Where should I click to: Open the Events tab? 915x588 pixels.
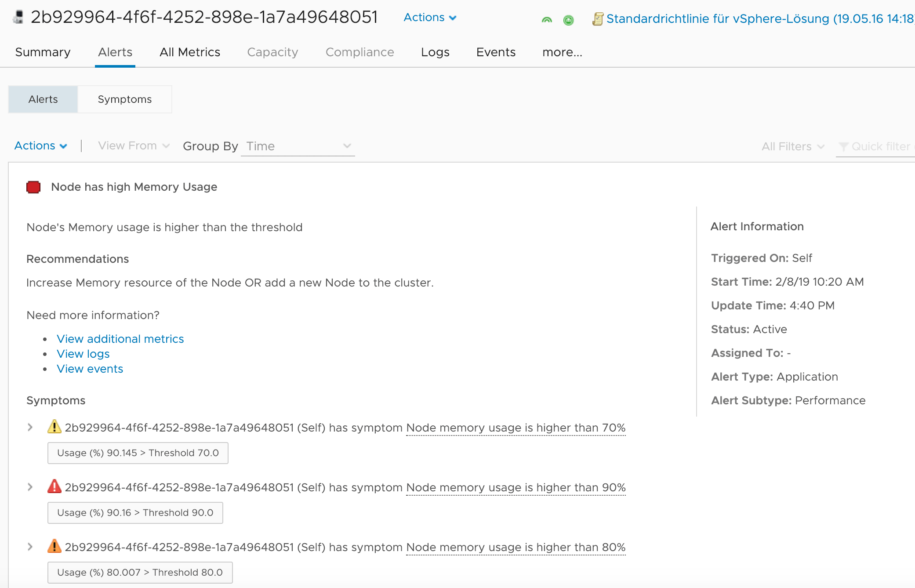(x=495, y=52)
